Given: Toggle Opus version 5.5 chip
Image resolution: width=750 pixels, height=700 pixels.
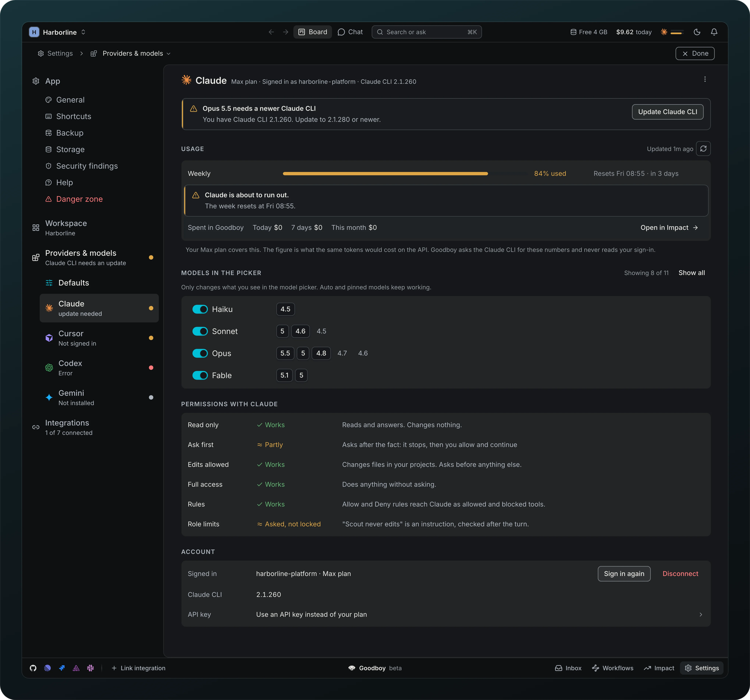Looking at the screenshot, I should (x=285, y=353).
